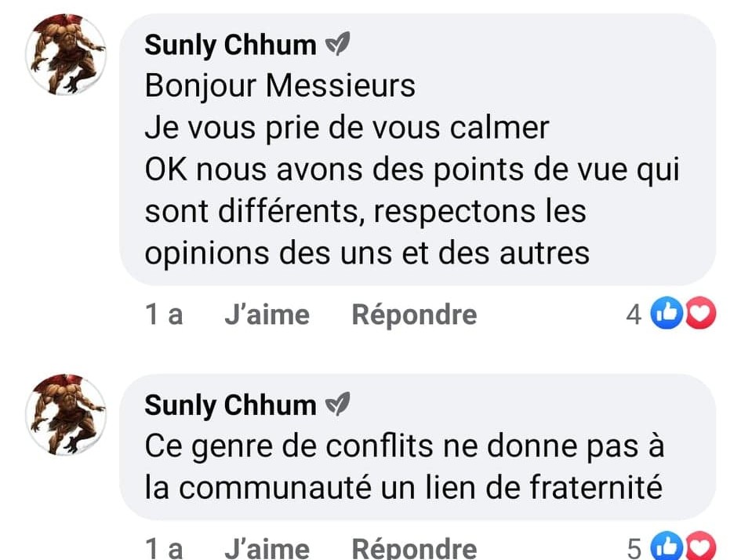Click the badge icon next to the name above "Ce genre de conflits"

click(336, 406)
